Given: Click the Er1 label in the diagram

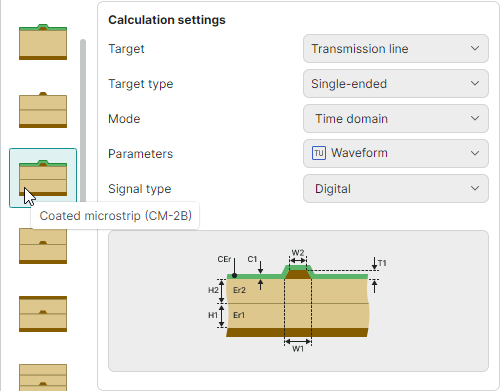Looking at the screenshot, I should (239, 315).
